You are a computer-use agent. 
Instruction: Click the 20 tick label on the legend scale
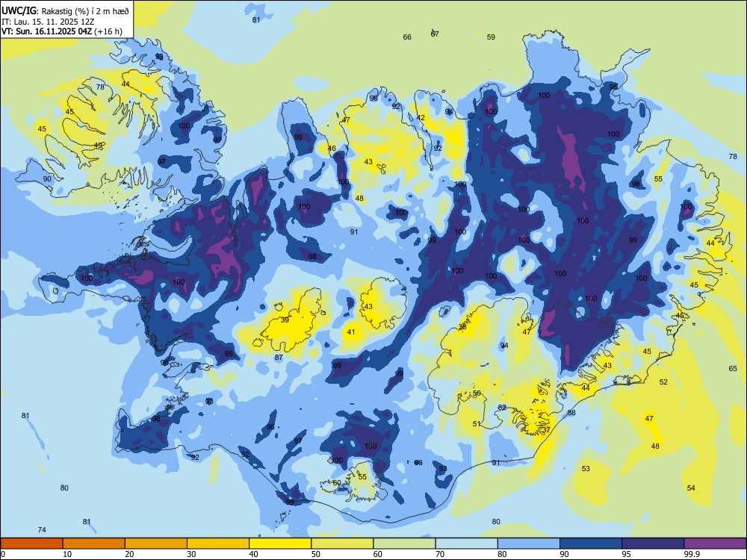pyautogui.click(x=129, y=554)
